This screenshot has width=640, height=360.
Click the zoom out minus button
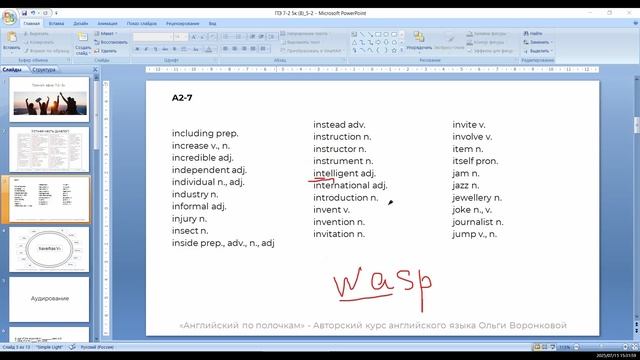click(x=576, y=347)
